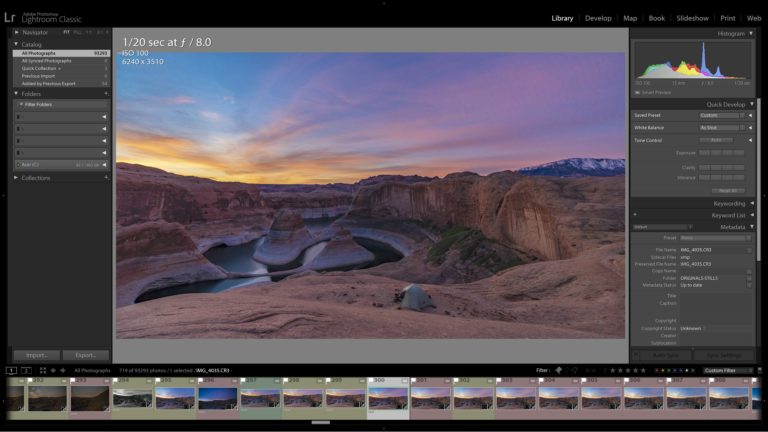Open the White Balance As Shot dropdown
768x432 pixels.
pos(721,128)
